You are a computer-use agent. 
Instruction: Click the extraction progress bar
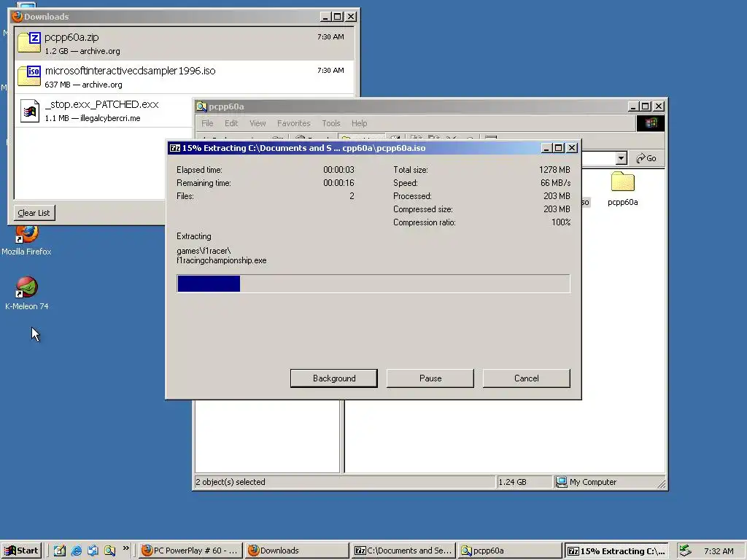[373, 284]
